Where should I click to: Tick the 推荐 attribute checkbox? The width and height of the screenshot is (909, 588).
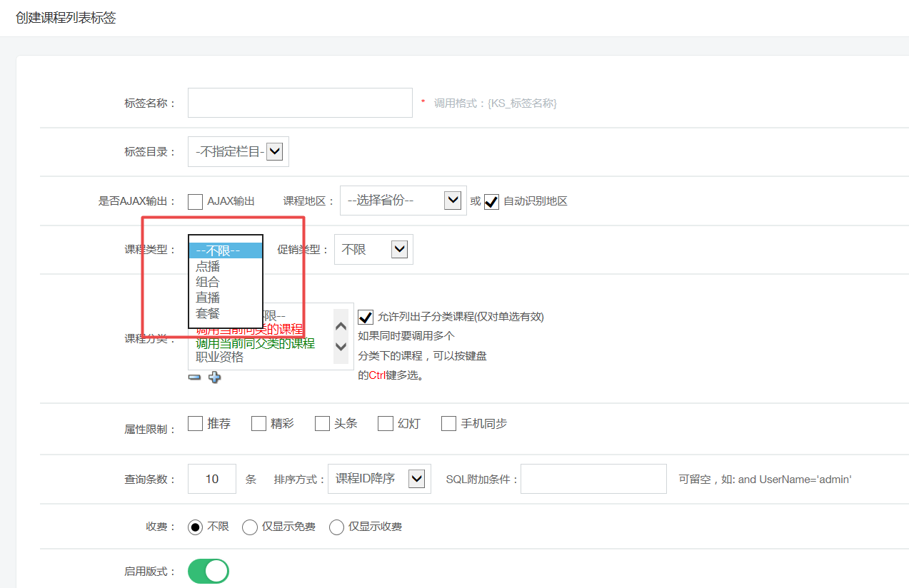tap(195, 424)
